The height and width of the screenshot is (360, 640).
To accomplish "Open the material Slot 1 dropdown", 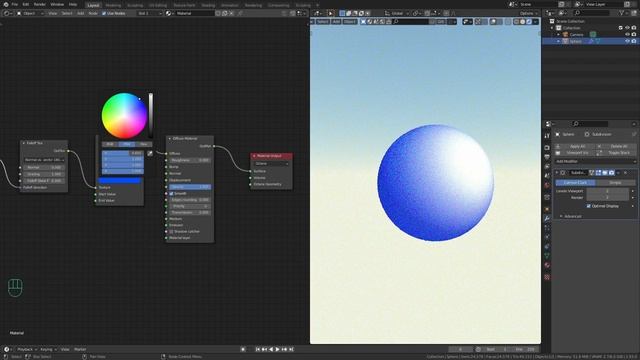I will point(149,13).
